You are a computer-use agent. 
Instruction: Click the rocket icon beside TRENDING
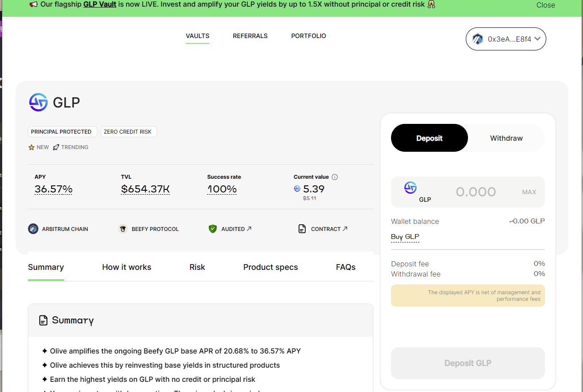point(56,147)
